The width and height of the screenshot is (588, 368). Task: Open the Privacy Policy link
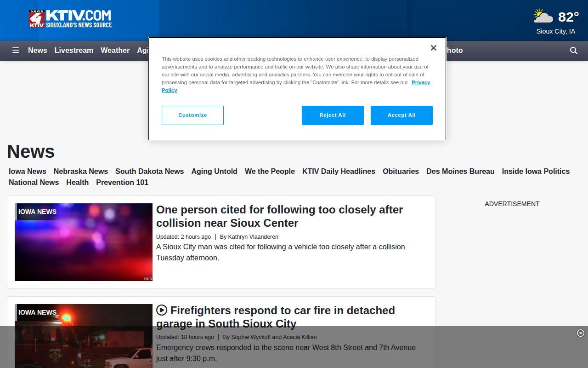[421, 82]
